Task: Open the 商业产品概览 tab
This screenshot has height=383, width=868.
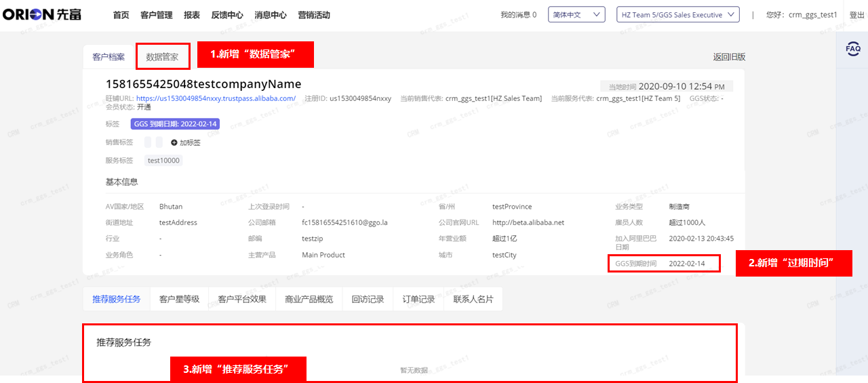Action: 309,299
